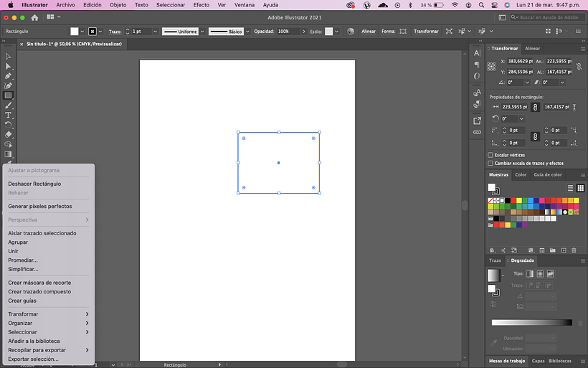Click the X position field
Viewport: 588px width, 368px height.
(x=520, y=61)
